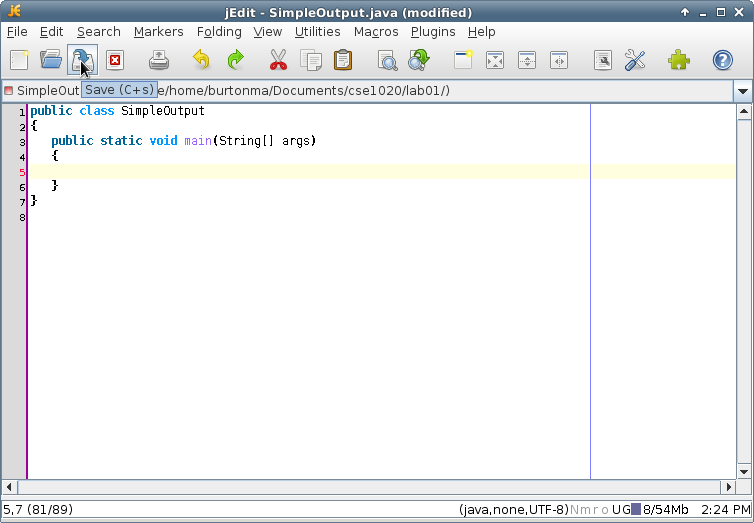Click the horizontal scrollbar track

click(369, 487)
